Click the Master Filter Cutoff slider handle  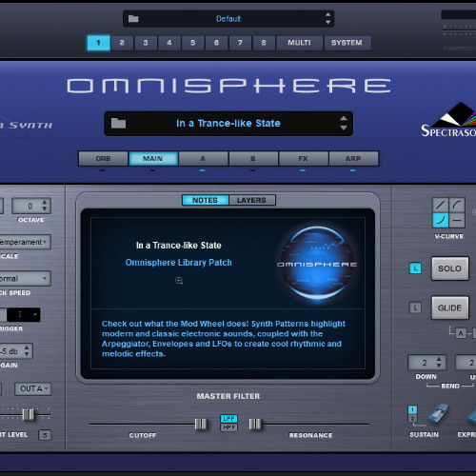click(x=201, y=424)
